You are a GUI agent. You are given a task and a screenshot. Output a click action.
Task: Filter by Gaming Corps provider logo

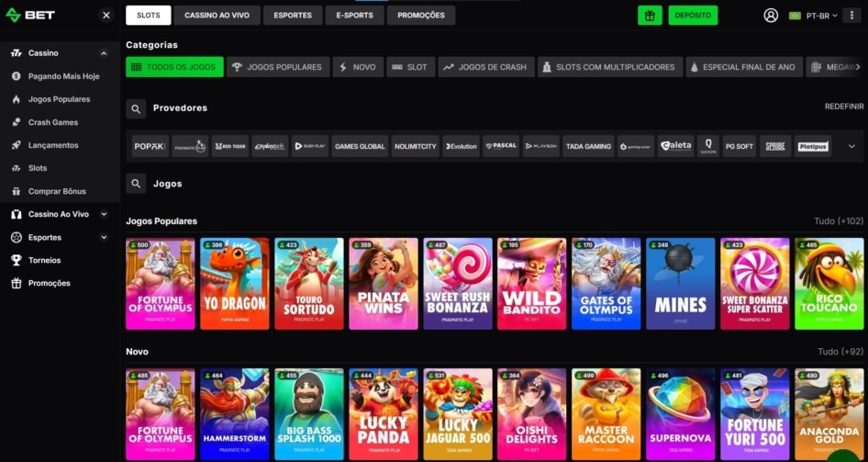tap(636, 146)
